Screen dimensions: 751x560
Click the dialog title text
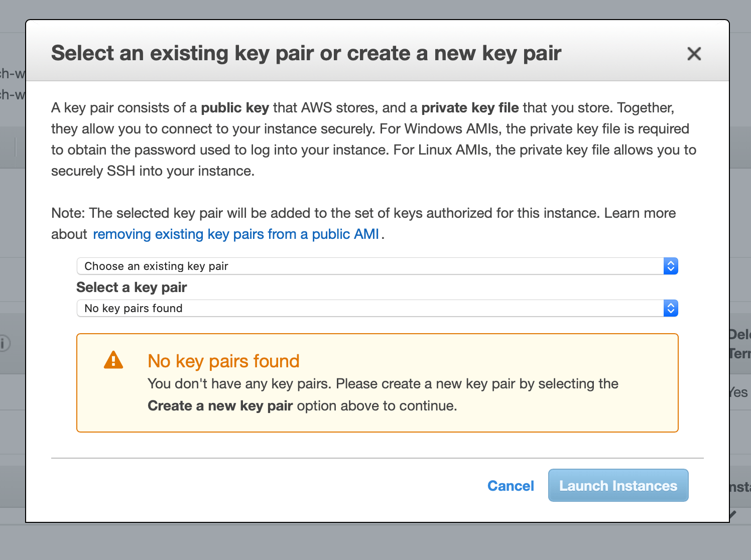click(x=306, y=53)
